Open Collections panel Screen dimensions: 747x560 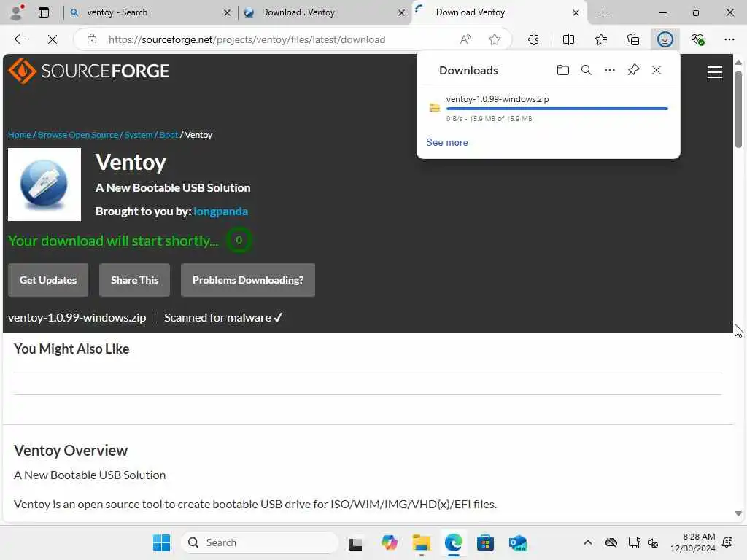[633, 39]
